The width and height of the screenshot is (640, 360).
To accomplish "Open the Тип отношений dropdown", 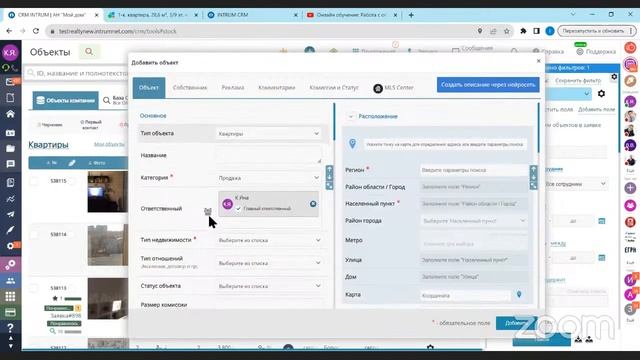I will [x=269, y=263].
